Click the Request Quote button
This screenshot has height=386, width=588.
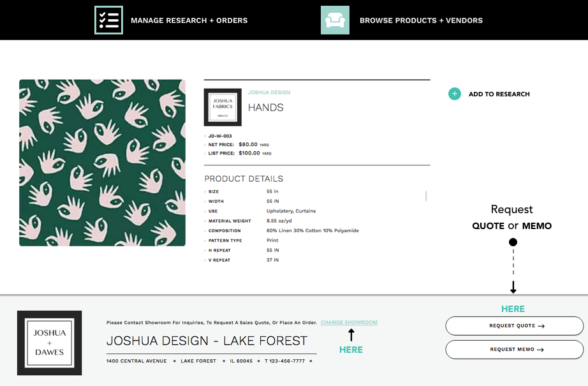point(515,325)
